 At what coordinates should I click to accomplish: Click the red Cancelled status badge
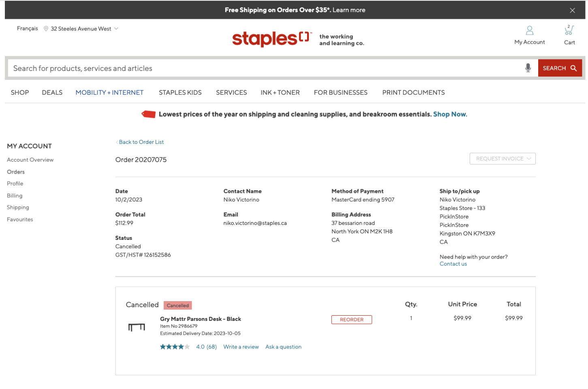(x=177, y=306)
